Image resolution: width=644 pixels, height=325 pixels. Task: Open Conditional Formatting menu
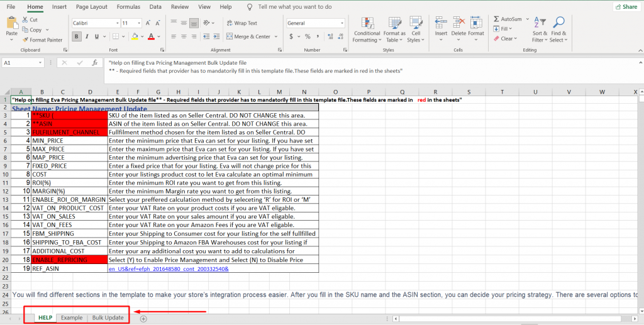coord(367,30)
